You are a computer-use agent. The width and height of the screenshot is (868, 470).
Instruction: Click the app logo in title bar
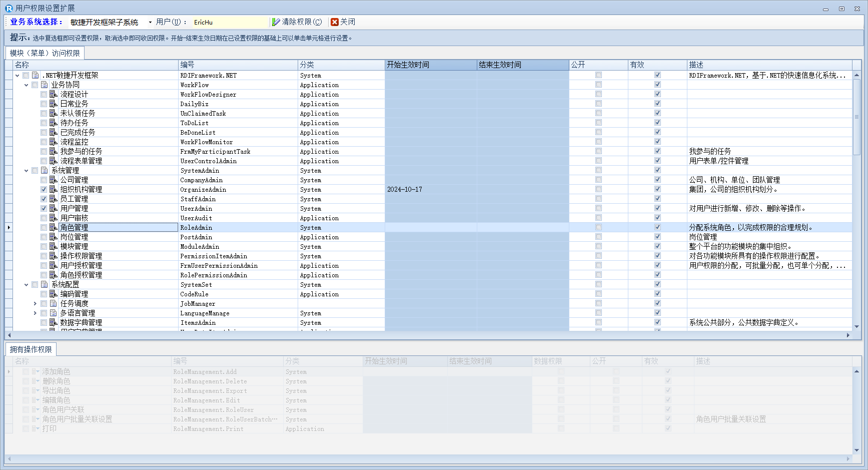[x=9, y=8]
